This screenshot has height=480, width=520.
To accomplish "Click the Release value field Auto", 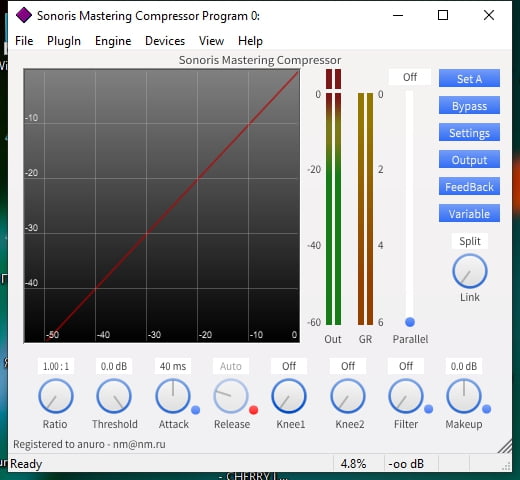I will point(231,366).
